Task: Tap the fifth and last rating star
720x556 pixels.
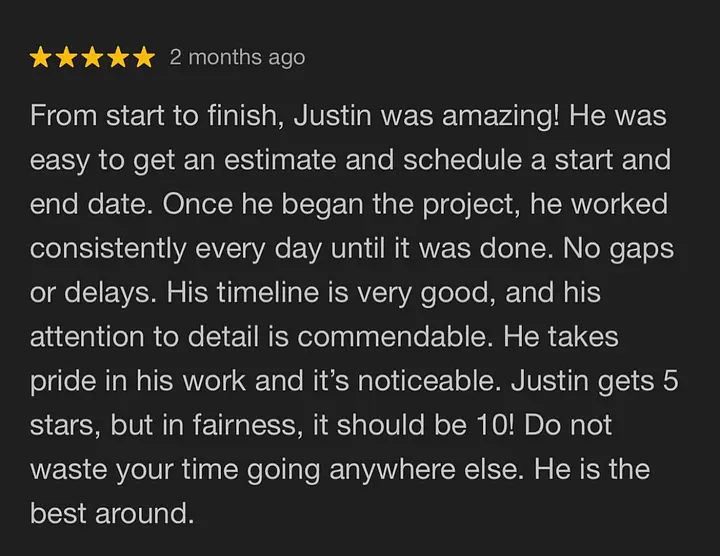Action: [145, 57]
